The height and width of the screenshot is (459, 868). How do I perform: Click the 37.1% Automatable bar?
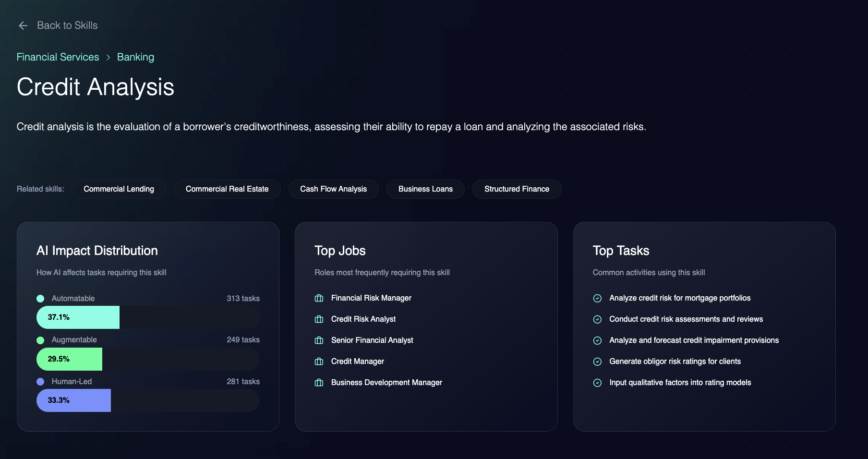[x=78, y=317]
